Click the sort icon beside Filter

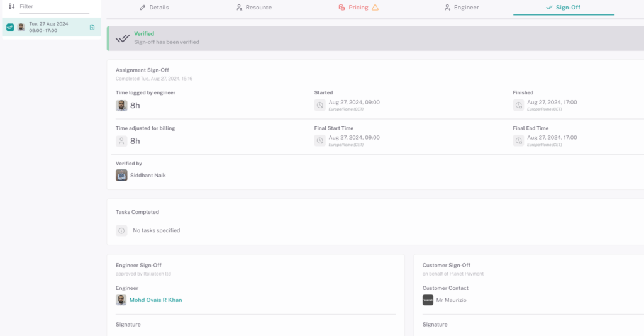pyautogui.click(x=11, y=6)
